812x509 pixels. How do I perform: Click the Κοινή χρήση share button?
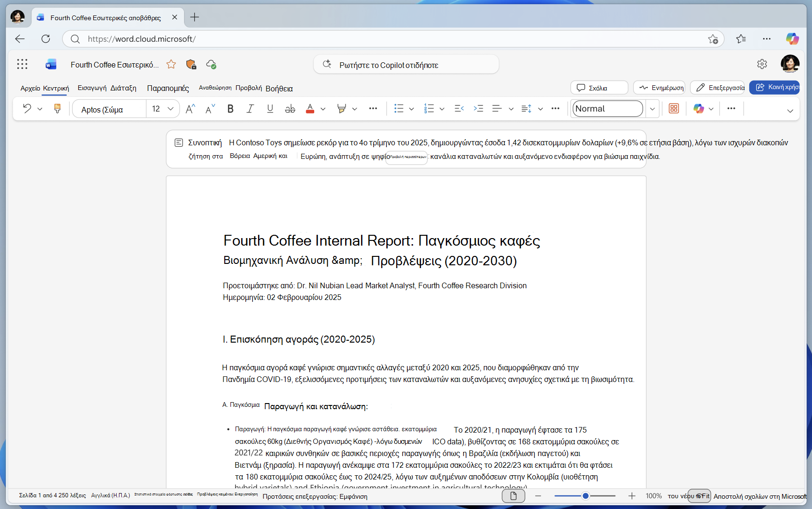pos(775,87)
